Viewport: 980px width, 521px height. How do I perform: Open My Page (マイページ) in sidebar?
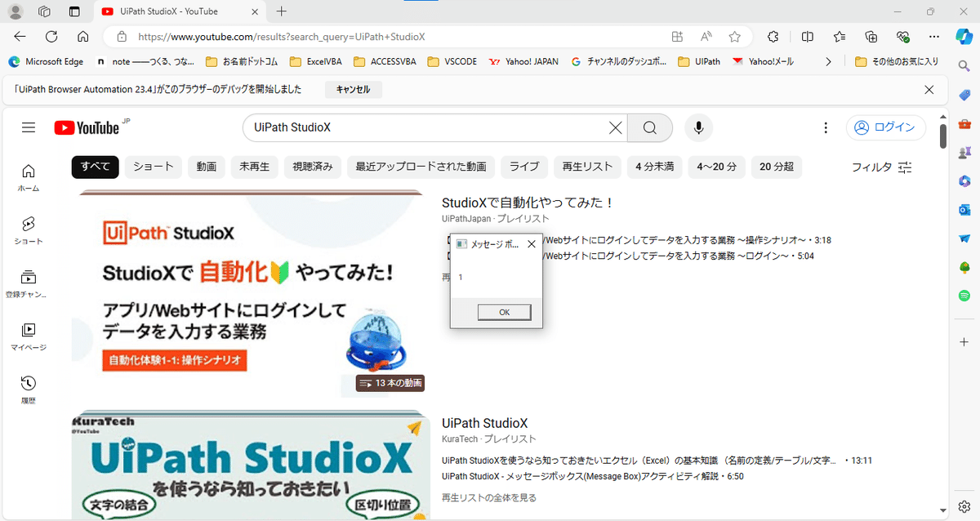point(29,336)
